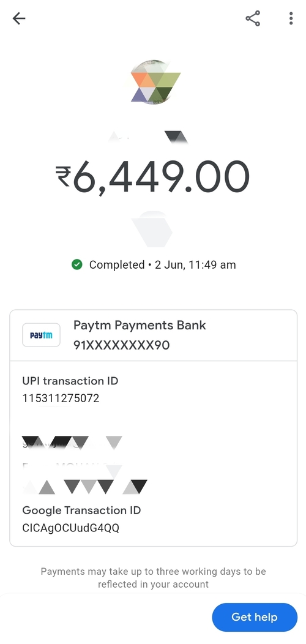
Task: Click the Paytm logo icon
Action: point(41,335)
